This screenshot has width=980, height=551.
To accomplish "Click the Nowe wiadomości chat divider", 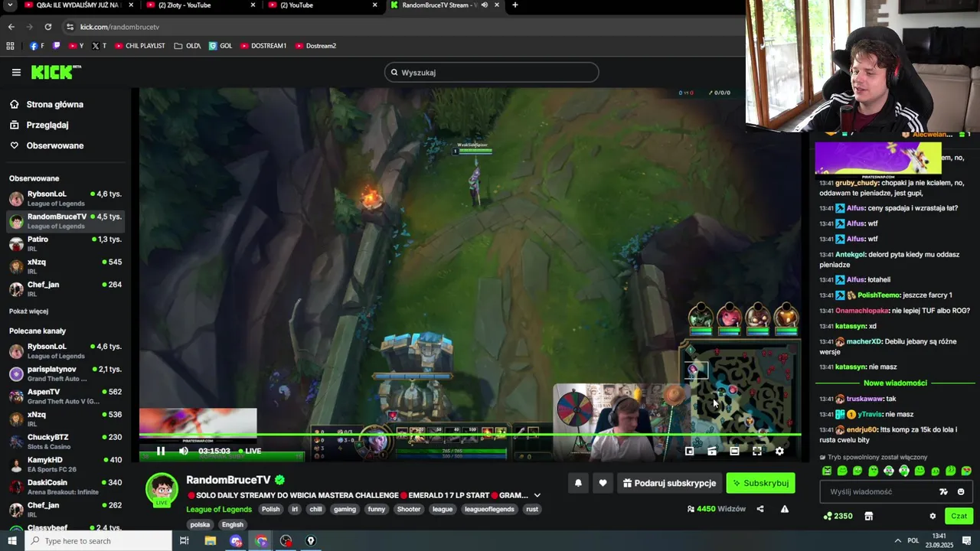I will pos(895,383).
